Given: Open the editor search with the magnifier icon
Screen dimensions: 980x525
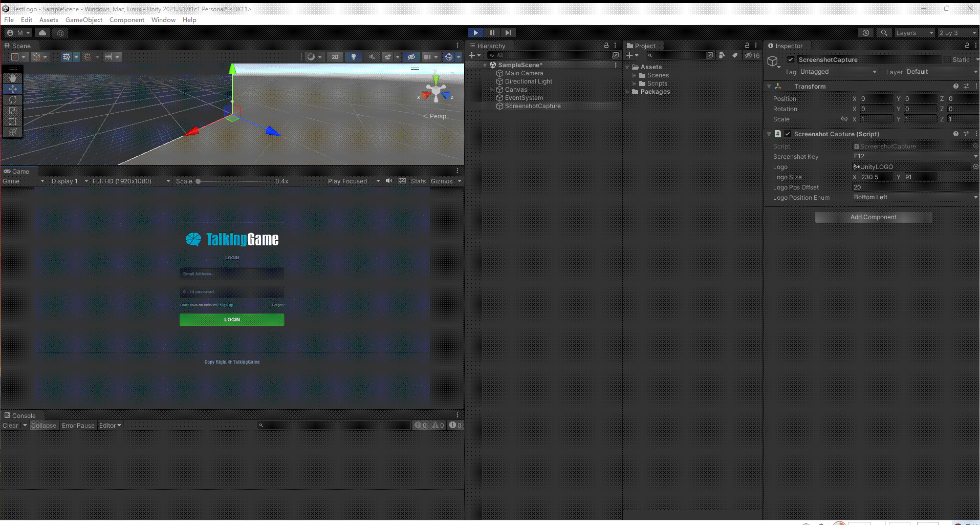Looking at the screenshot, I should click(x=884, y=32).
